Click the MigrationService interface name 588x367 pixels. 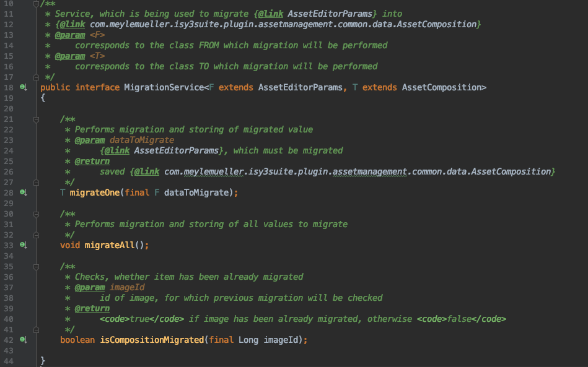pos(164,88)
